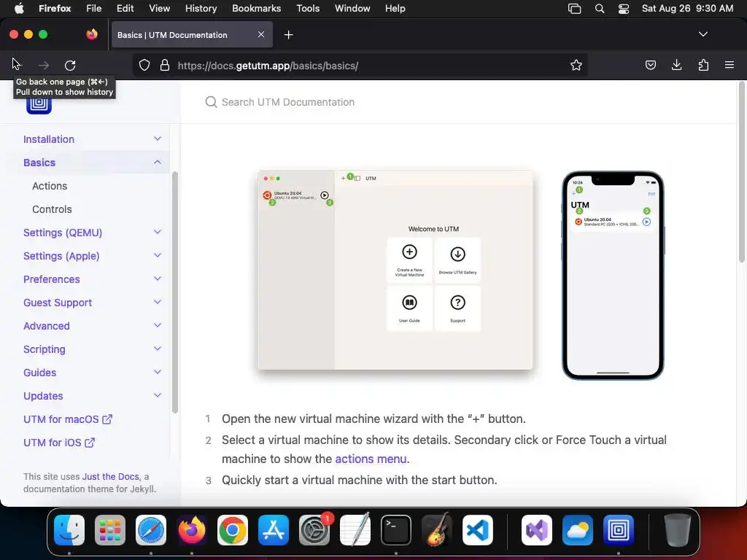Viewport: 747px width, 560px height.
Task: Expand the Settings (QEMU) chevron
Action: point(158,232)
